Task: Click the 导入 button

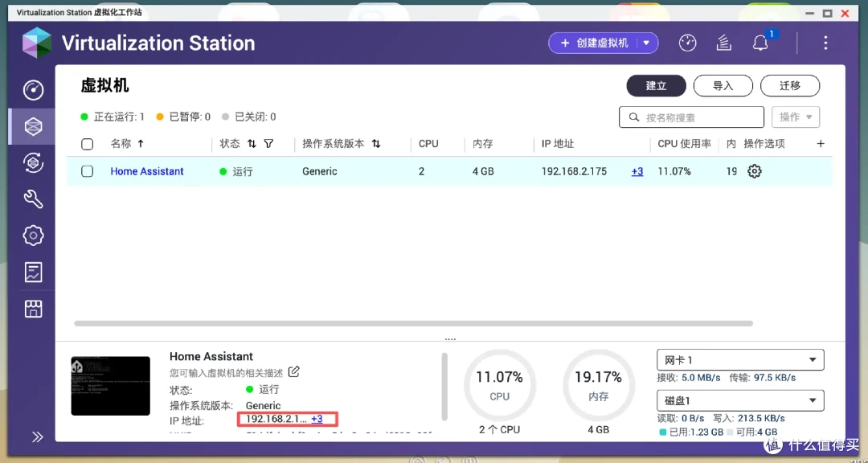Action: coord(723,86)
